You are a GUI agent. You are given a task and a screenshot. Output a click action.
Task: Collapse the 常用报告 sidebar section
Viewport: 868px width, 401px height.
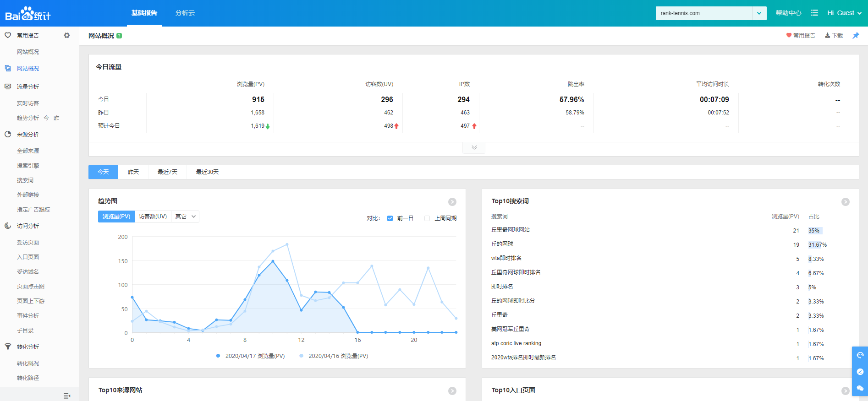tap(28, 35)
